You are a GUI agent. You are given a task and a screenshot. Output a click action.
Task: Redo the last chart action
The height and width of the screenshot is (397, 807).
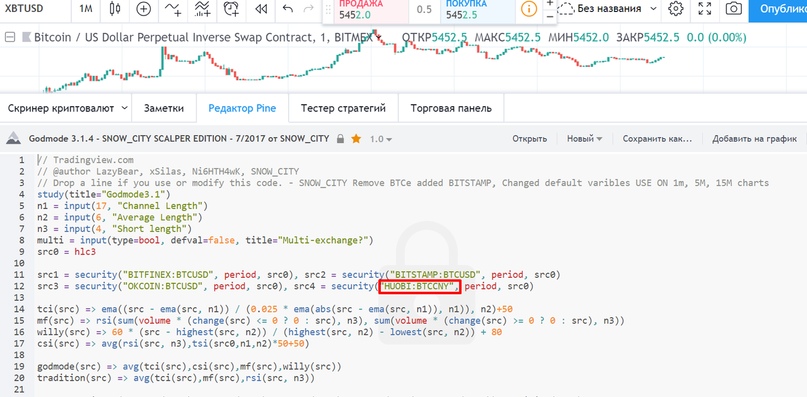tap(308, 9)
